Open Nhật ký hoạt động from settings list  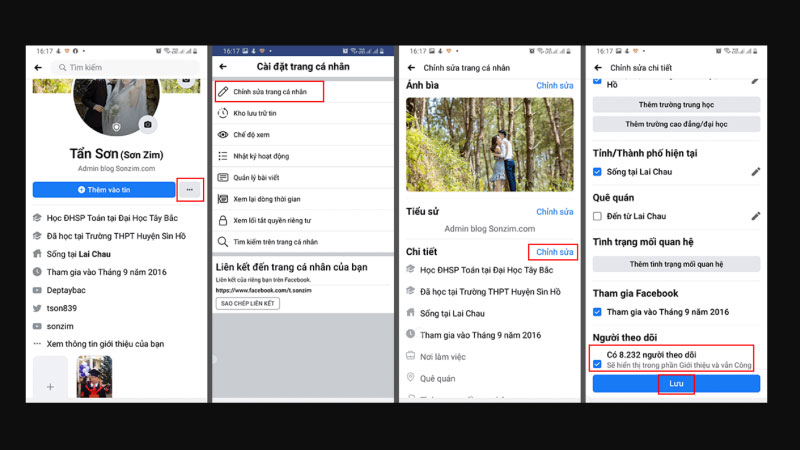coord(261,156)
